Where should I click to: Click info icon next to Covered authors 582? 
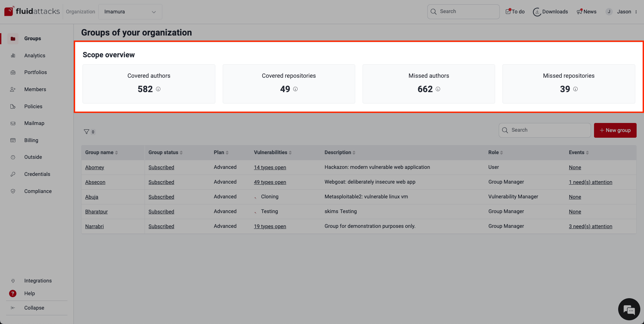[x=158, y=89]
